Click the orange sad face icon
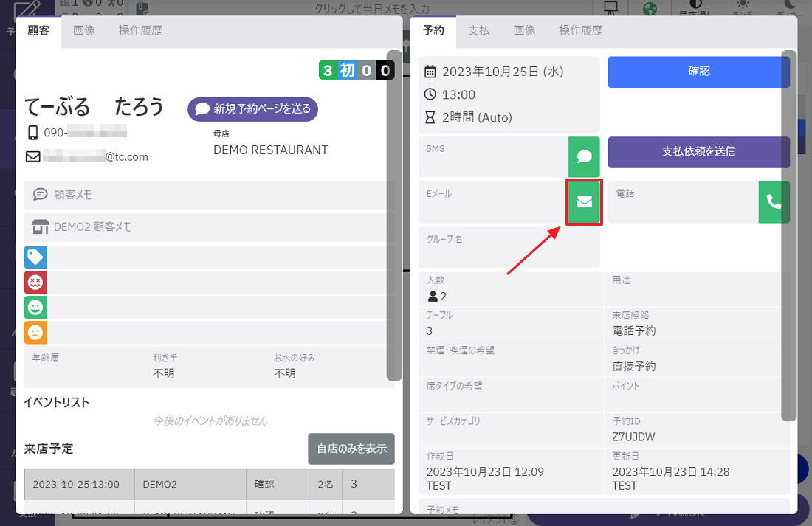812x526 pixels. pyautogui.click(x=35, y=333)
